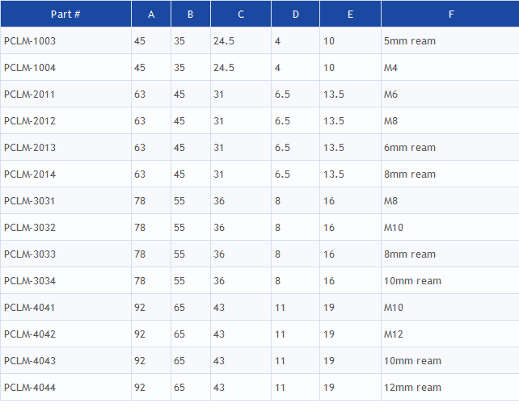
Task: Click part number PCLM-2012
Action: coord(30,121)
